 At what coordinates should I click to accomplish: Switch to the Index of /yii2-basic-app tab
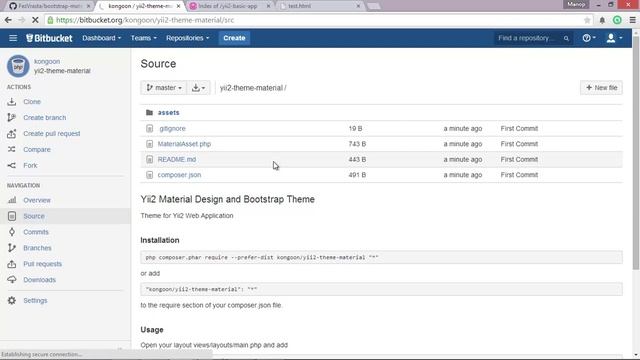[229, 6]
